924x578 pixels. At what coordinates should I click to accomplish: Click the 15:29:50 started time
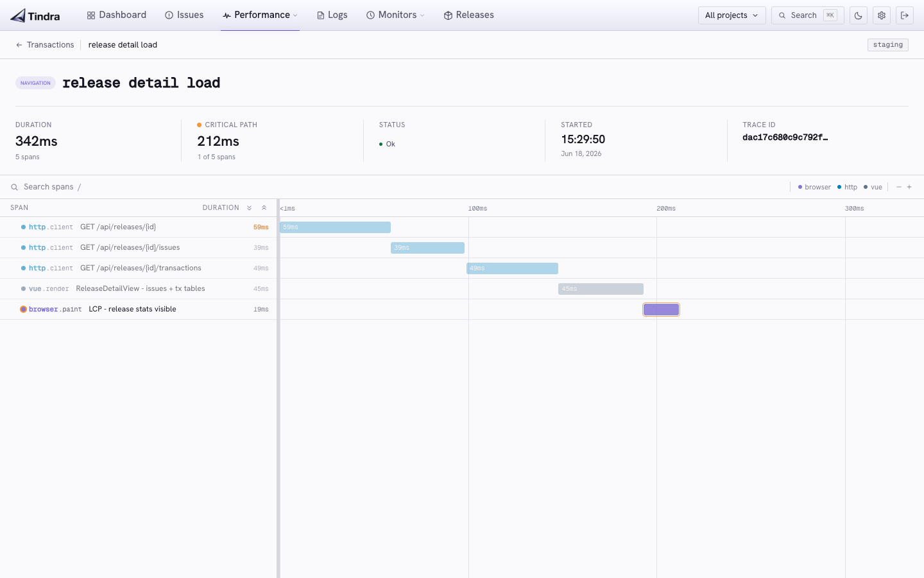pyautogui.click(x=583, y=139)
